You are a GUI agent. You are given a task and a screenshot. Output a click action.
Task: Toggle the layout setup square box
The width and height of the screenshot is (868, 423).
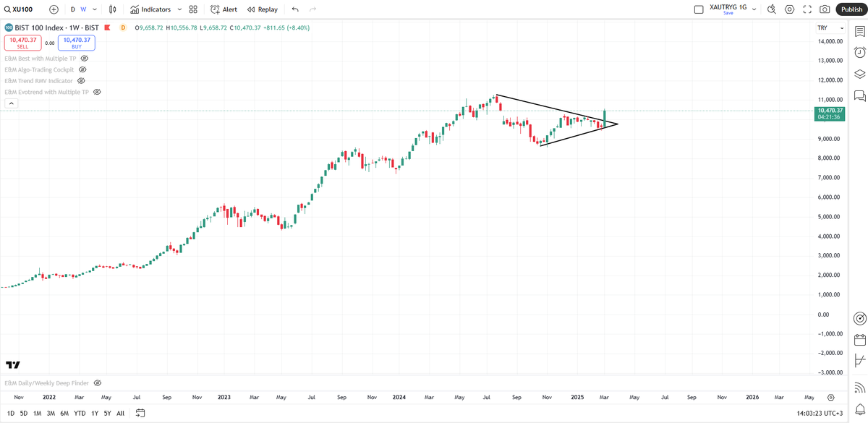tap(699, 9)
